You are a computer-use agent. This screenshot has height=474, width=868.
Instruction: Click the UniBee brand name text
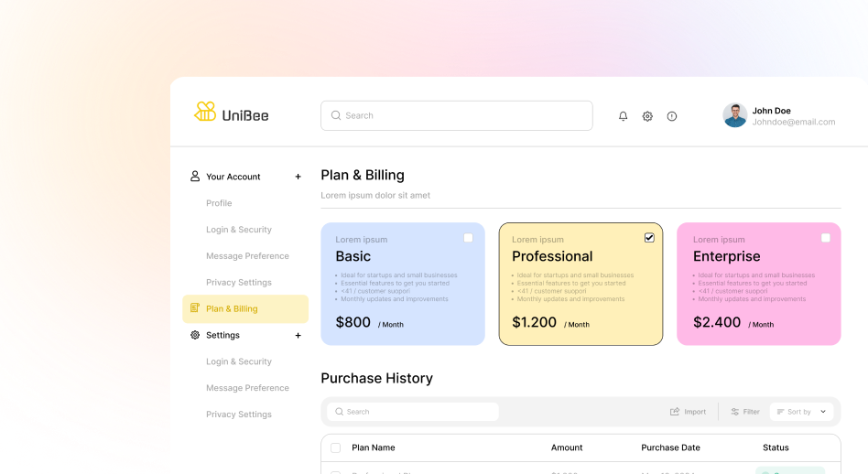coord(245,115)
